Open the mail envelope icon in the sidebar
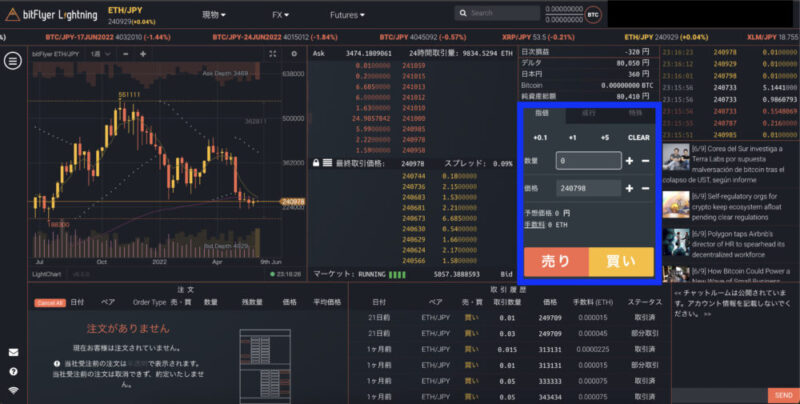This screenshot has height=404, width=800. coord(13,352)
